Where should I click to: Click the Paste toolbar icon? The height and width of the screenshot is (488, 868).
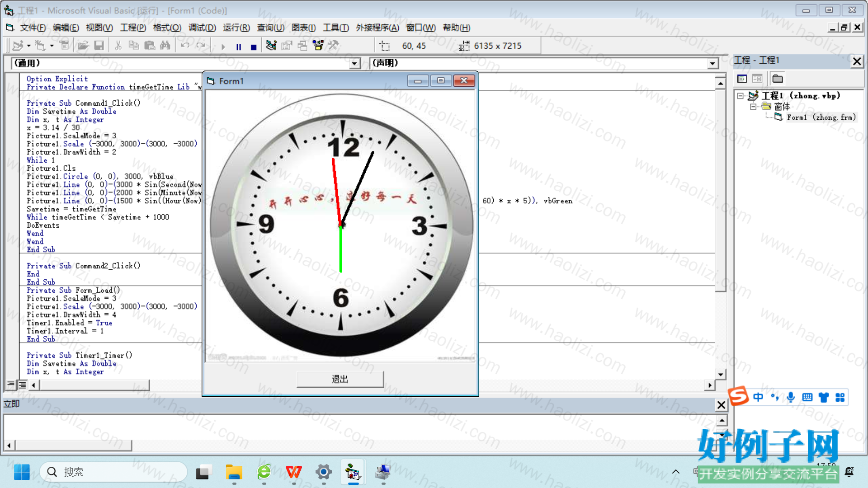(x=150, y=46)
